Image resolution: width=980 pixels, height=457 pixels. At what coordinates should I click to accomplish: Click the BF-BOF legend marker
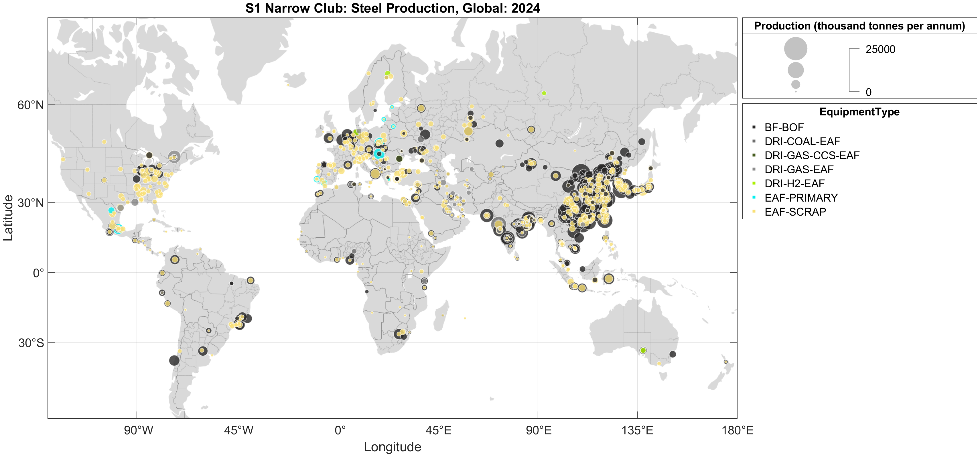(x=754, y=127)
